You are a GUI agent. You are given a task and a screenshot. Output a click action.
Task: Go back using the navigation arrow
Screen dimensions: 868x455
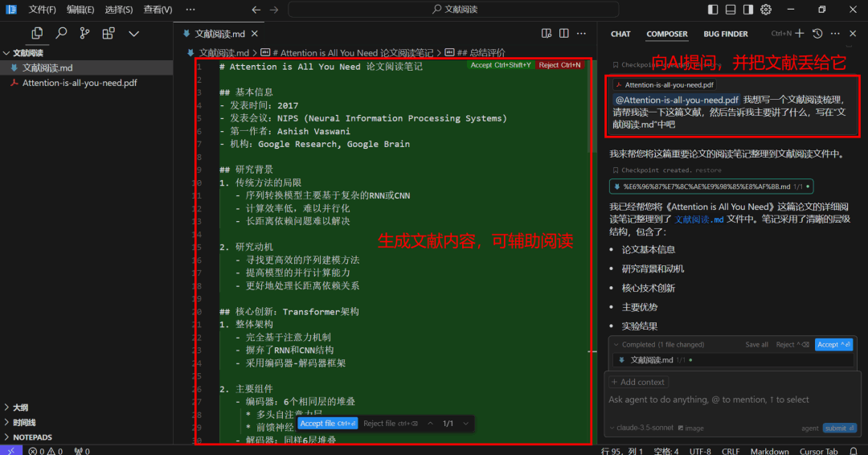click(x=256, y=10)
